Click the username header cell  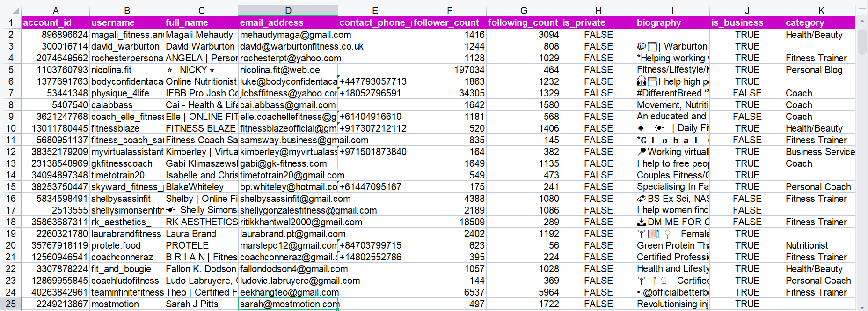pos(127,22)
